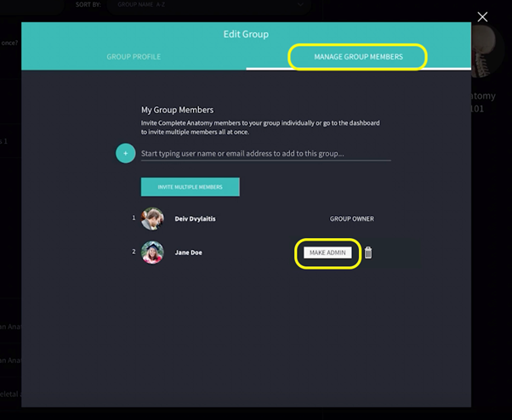Delete Jane Doe using trash icon
Screen dimensions: 512x420
tap(368, 253)
